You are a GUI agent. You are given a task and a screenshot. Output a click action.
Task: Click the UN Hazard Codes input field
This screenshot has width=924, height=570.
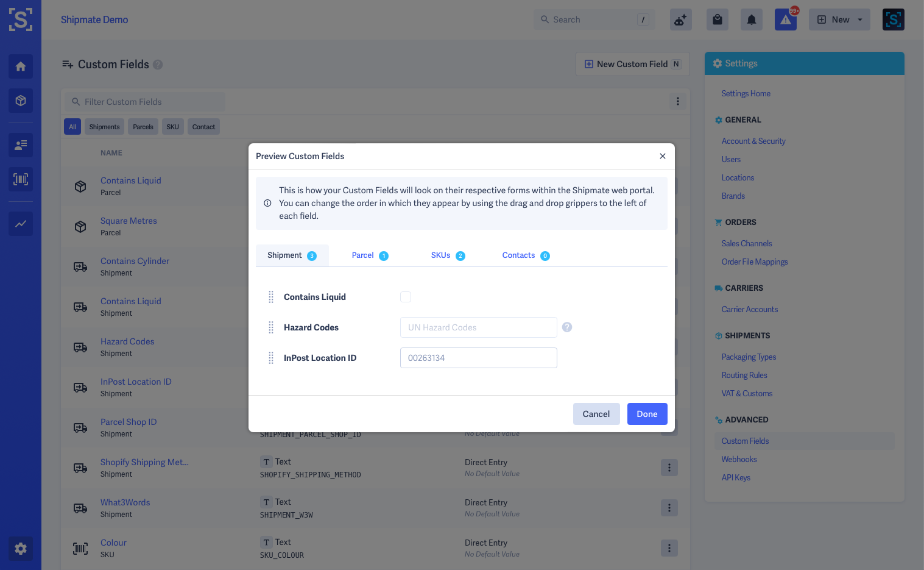(479, 327)
